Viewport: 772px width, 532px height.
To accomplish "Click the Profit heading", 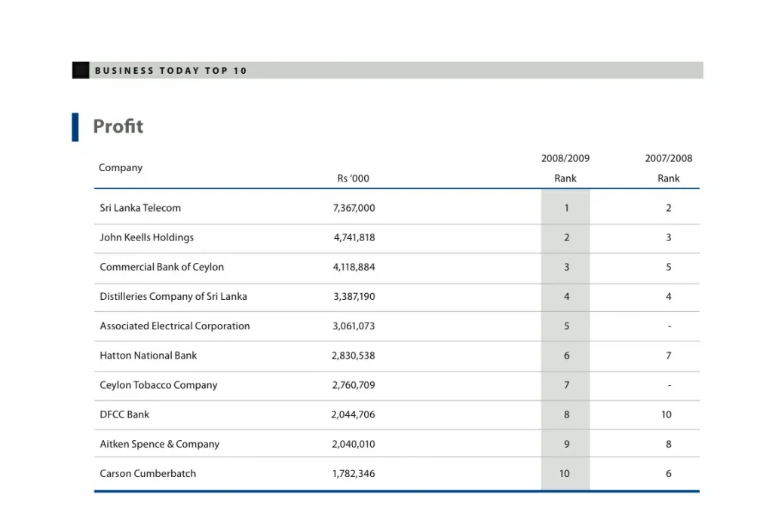I will [x=118, y=126].
